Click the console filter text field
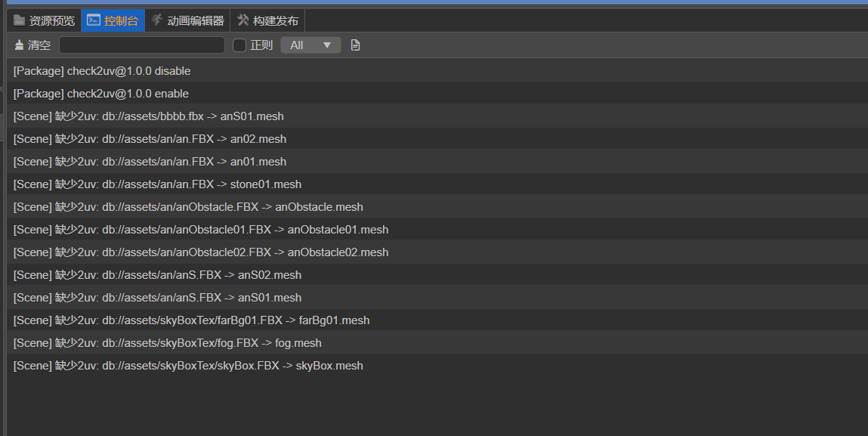Viewport: 868px width, 436px height. [142, 45]
